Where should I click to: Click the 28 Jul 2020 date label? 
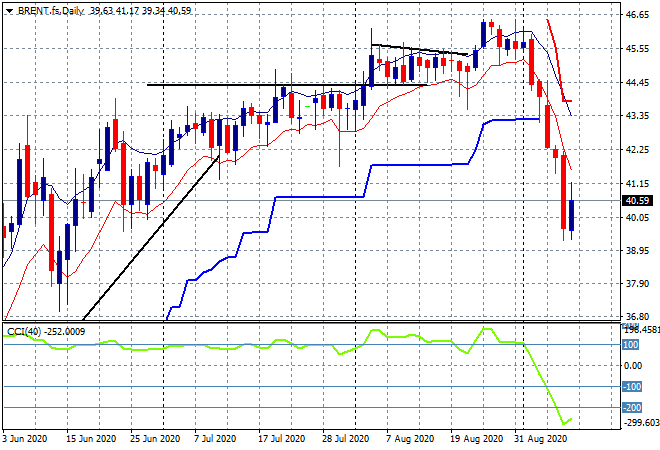(x=346, y=439)
